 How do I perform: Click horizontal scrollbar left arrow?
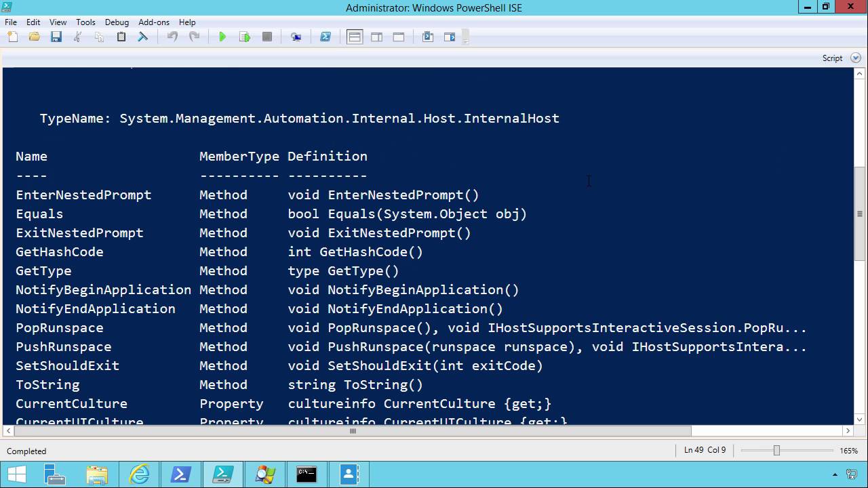pos(8,430)
